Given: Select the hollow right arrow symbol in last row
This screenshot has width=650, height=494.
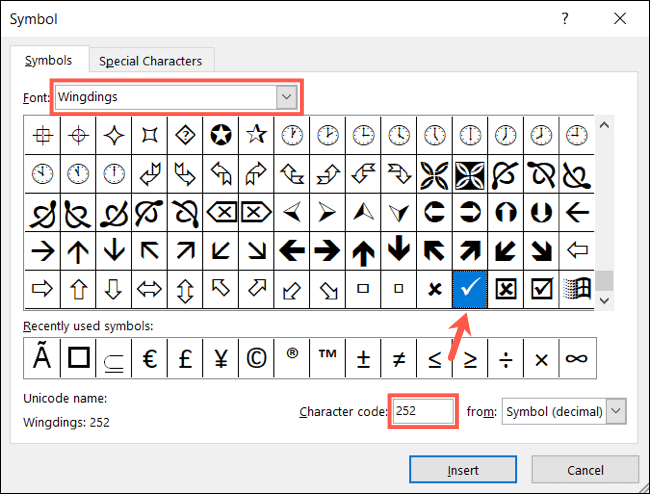Looking at the screenshot, I should [42, 289].
